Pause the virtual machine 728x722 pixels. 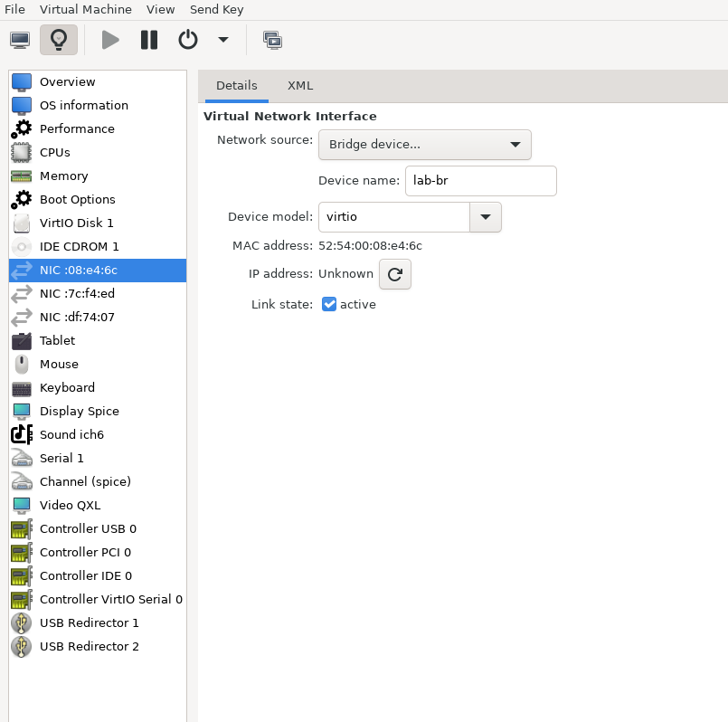click(x=148, y=40)
